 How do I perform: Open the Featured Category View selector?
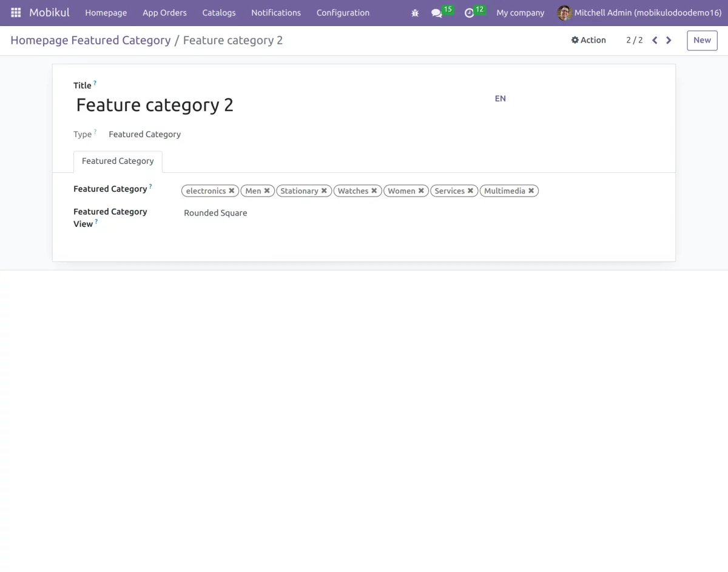pyautogui.click(x=215, y=213)
